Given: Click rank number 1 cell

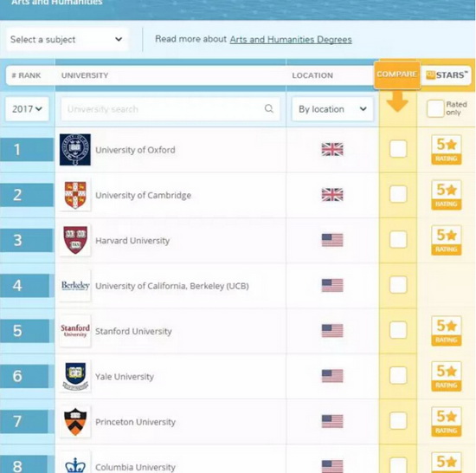Looking at the screenshot, I should (27, 150).
